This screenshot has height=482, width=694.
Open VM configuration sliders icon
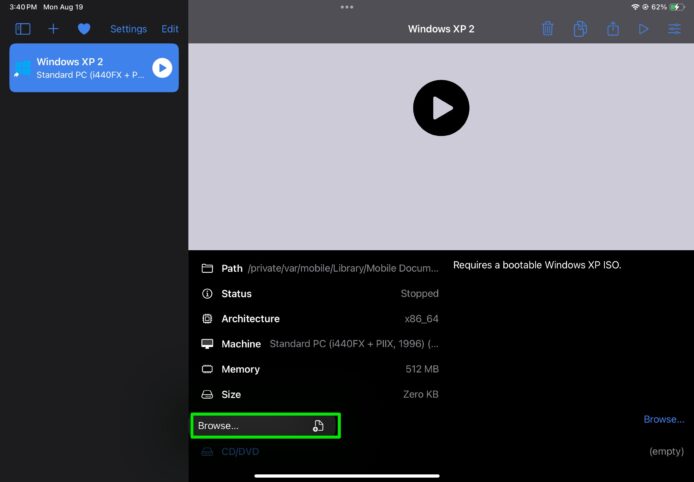click(674, 29)
